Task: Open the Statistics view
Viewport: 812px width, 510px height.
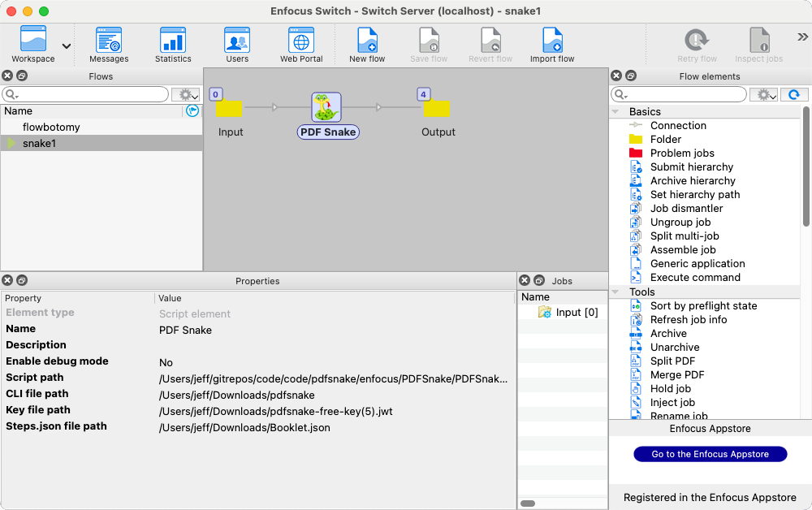Action: pyautogui.click(x=173, y=45)
